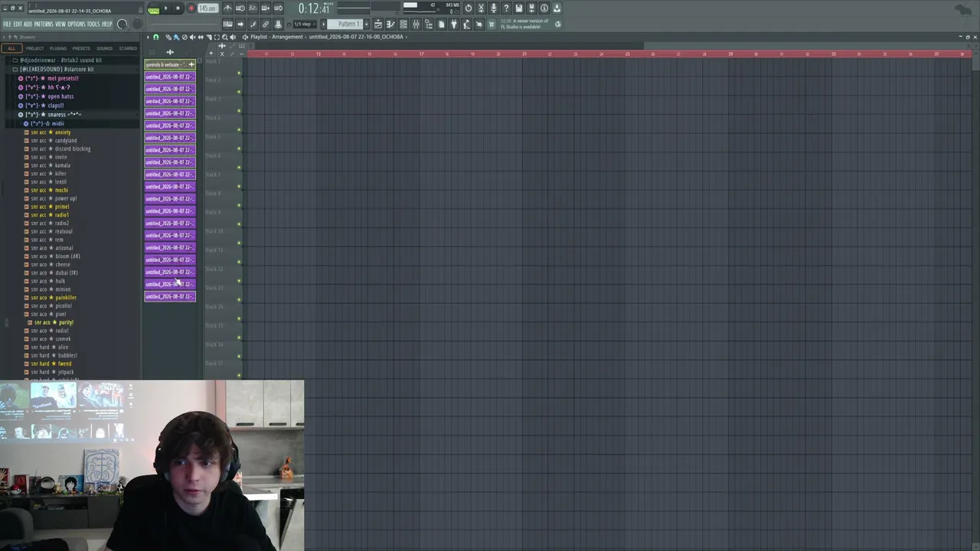The image size is (980, 551).
Task: Open the Mixer icon
Action: 416,24
